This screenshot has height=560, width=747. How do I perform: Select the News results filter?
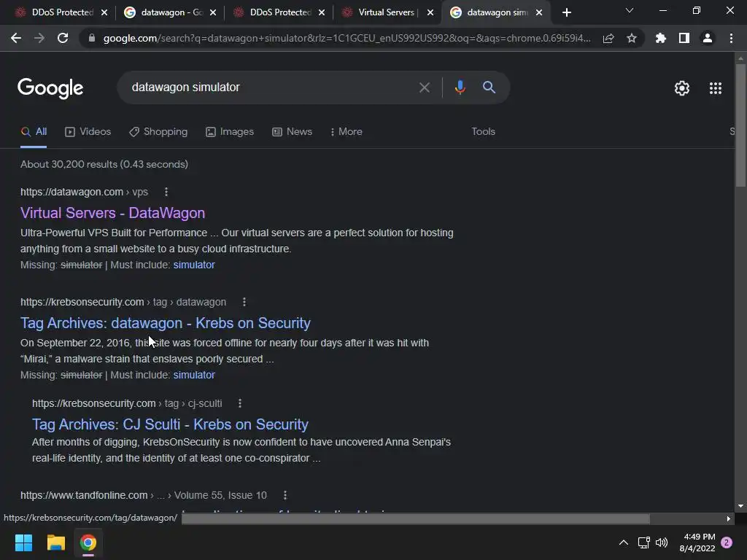[292, 132]
